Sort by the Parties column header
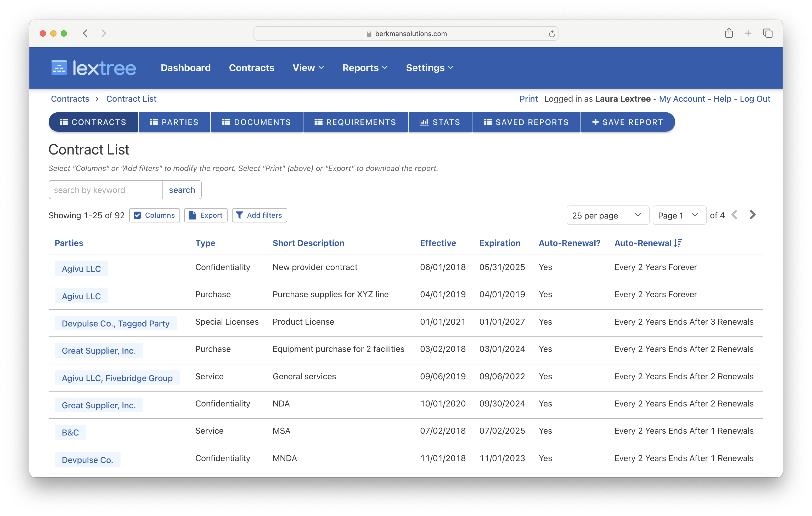812x516 pixels. [x=69, y=243]
